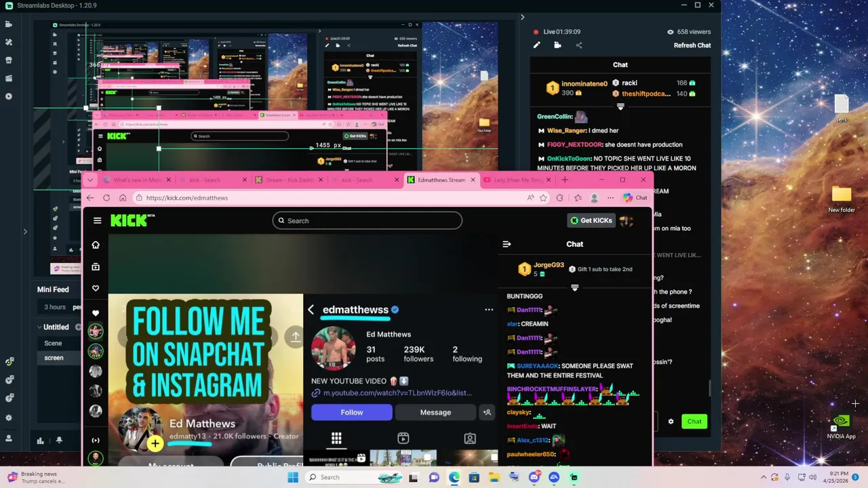Click the Kick search field
This screenshot has width=868, height=488.
tap(368, 220)
